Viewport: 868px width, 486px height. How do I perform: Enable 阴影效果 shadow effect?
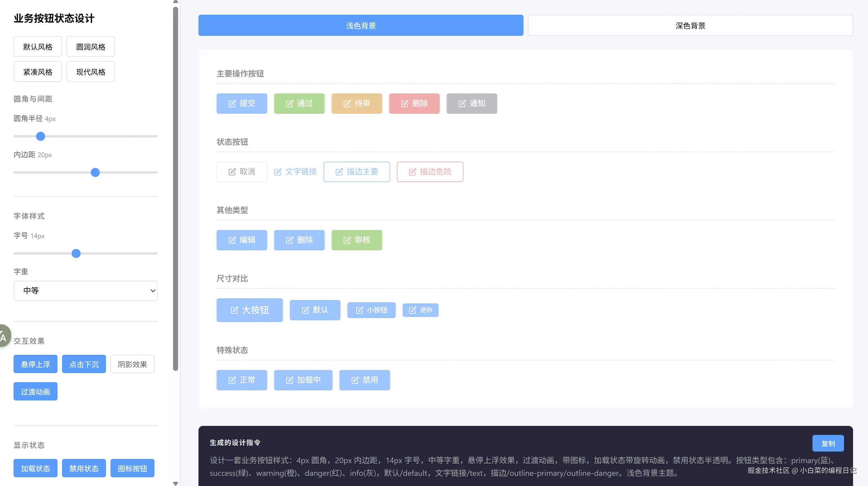tap(132, 364)
